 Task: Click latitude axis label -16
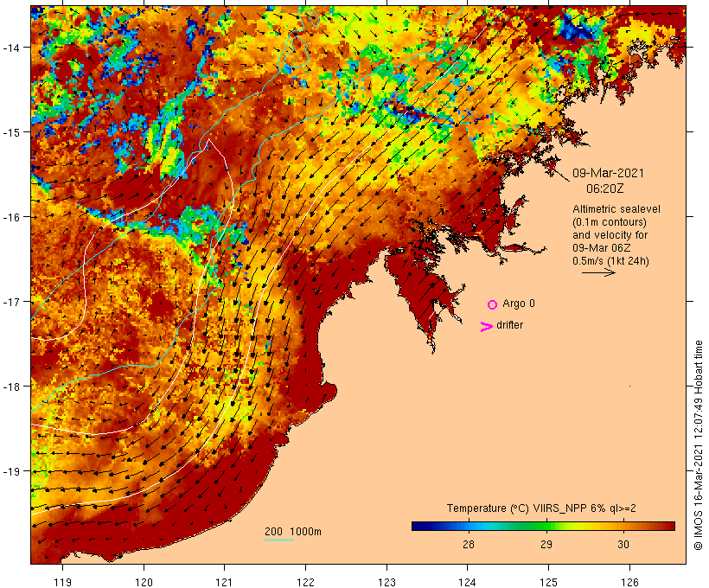tap(10, 217)
